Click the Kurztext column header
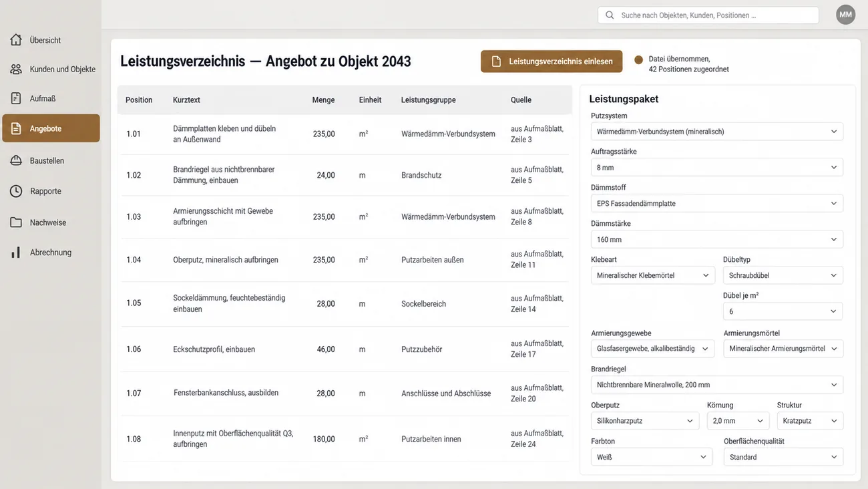The image size is (868, 489). (186, 100)
